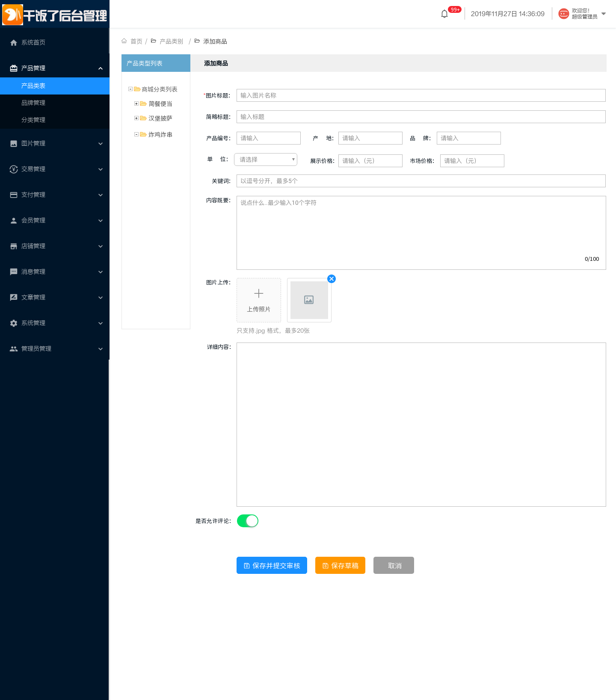Expand the 消息管理 menu chevron
Screen dimensions: 616x700
tap(101, 272)
